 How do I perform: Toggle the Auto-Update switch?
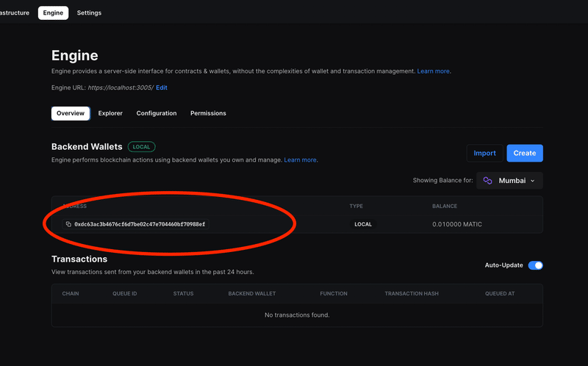535,265
